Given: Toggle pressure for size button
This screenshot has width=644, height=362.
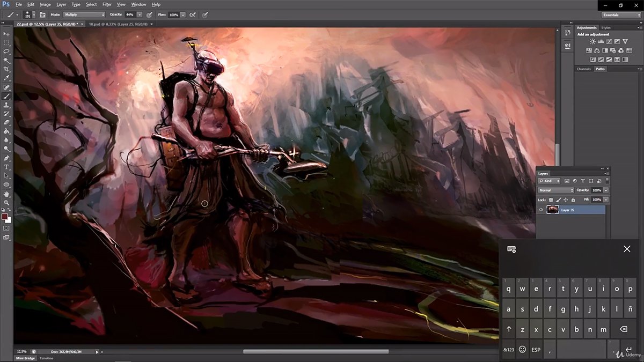Looking at the screenshot, I should (x=205, y=14).
